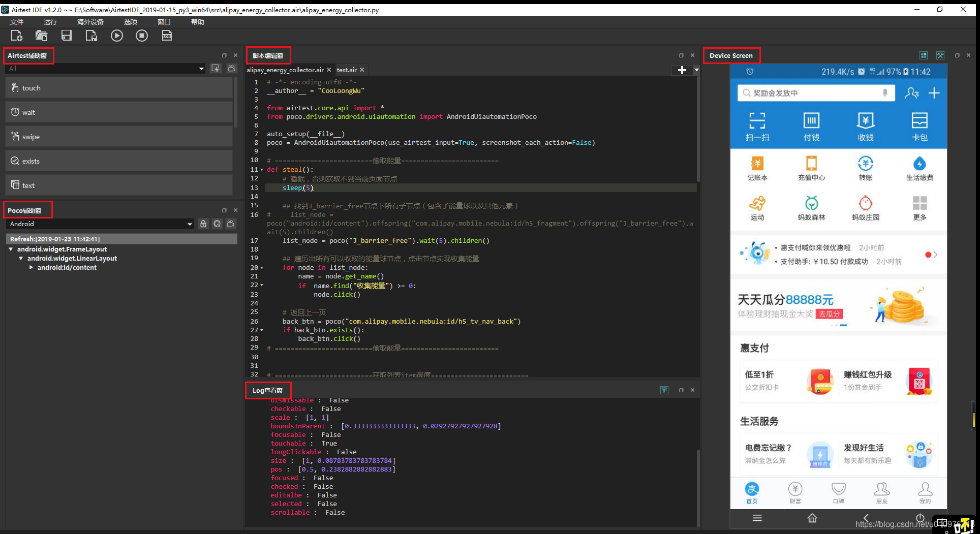Tap 我的 tab in device bottom bar
This screenshot has width=980, height=534.
925,493
